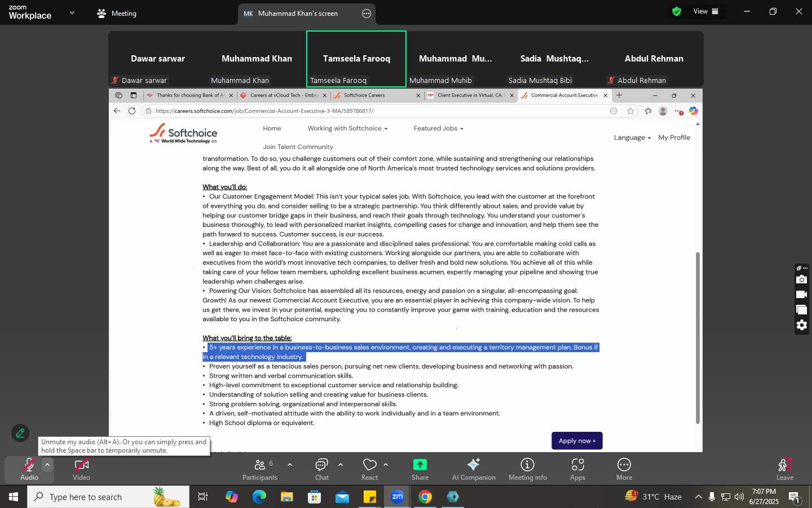812x508 pixels.
Task: Open the Participants panel
Action: 260,469
